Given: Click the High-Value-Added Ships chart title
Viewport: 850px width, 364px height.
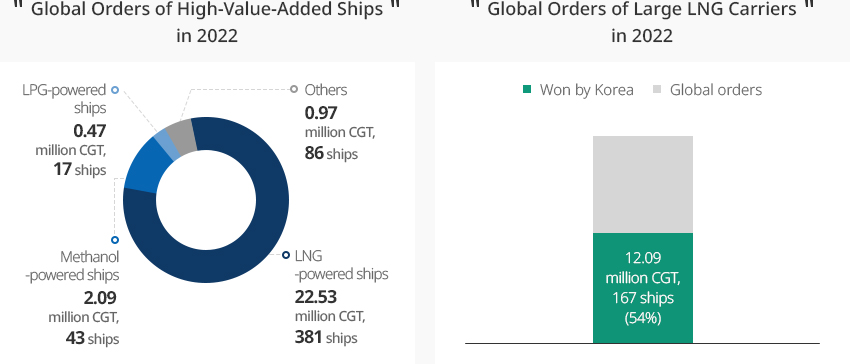Looking at the screenshot, I should pyautogui.click(x=207, y=22).
